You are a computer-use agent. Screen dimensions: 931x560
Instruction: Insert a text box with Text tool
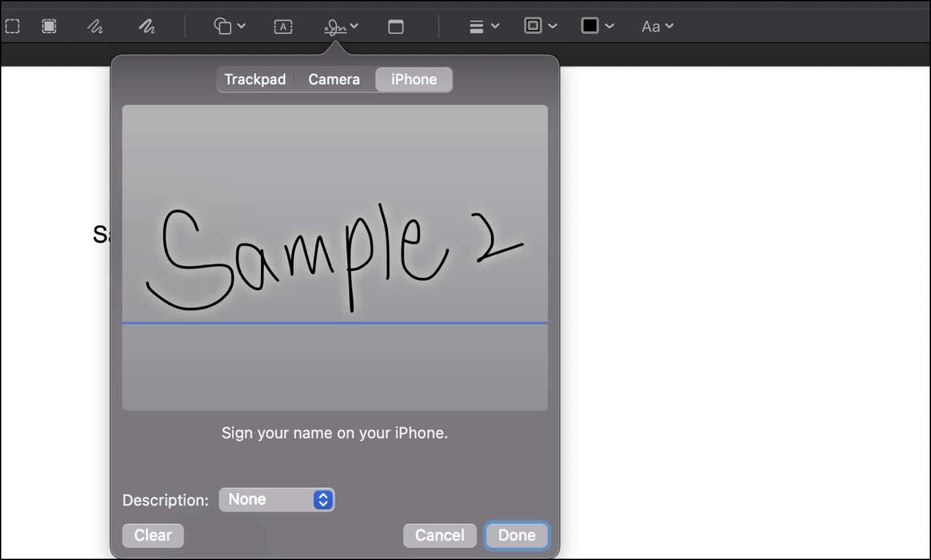coord(283,26)
